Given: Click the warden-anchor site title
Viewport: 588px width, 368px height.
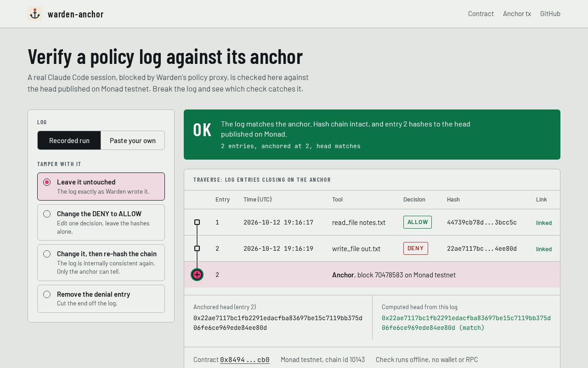Looking at the screenshot, I should tap(76, 14).
